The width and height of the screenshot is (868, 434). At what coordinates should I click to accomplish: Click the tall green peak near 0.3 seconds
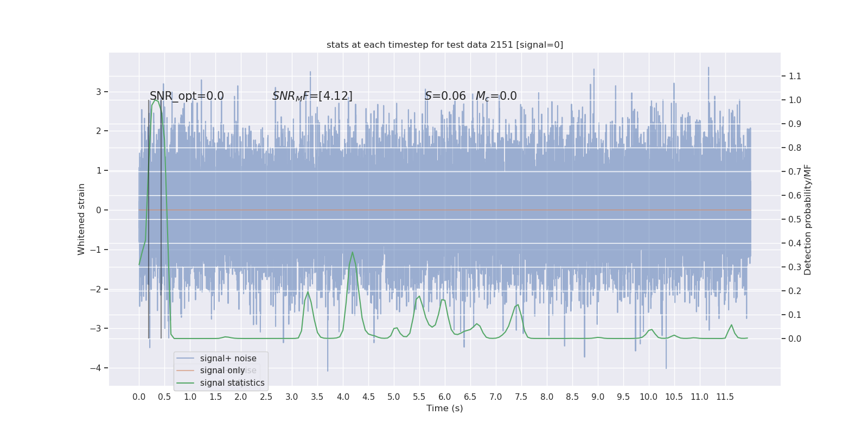[x=156, y=100]
